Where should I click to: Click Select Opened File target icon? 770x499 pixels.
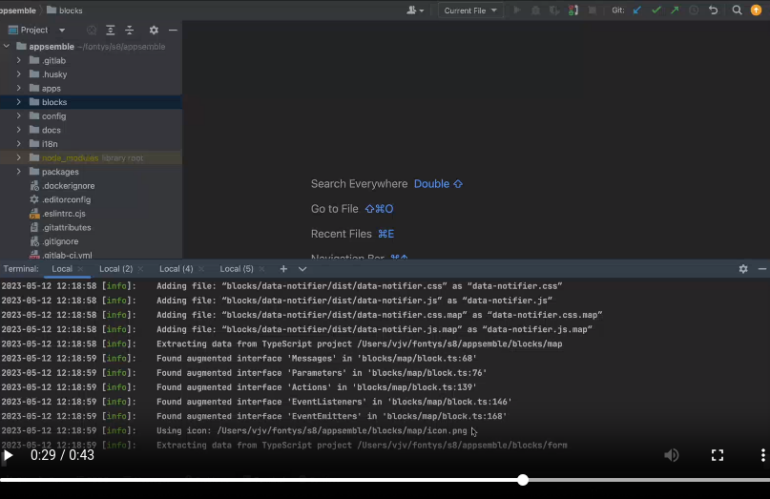[x=91, y=30]
